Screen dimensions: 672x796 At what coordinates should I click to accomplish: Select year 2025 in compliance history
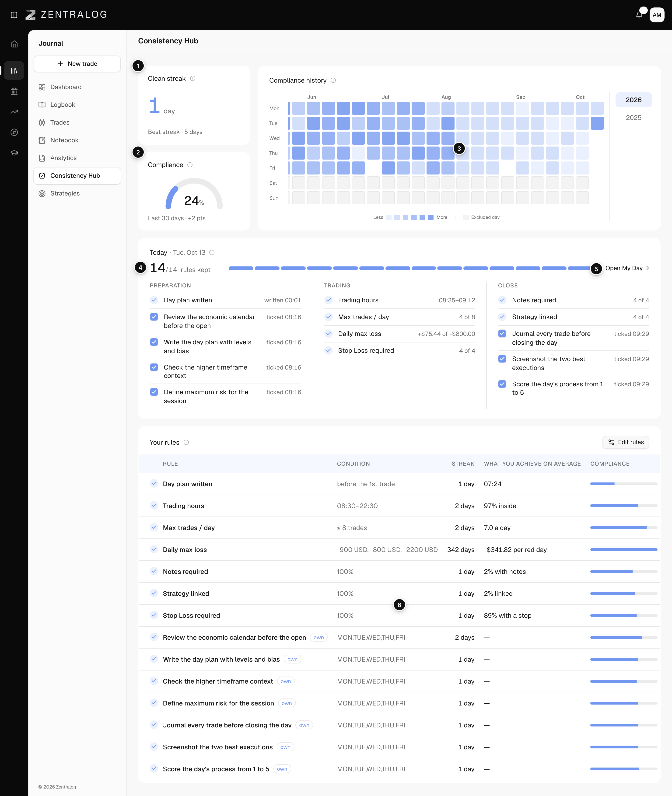click(633, 118)
